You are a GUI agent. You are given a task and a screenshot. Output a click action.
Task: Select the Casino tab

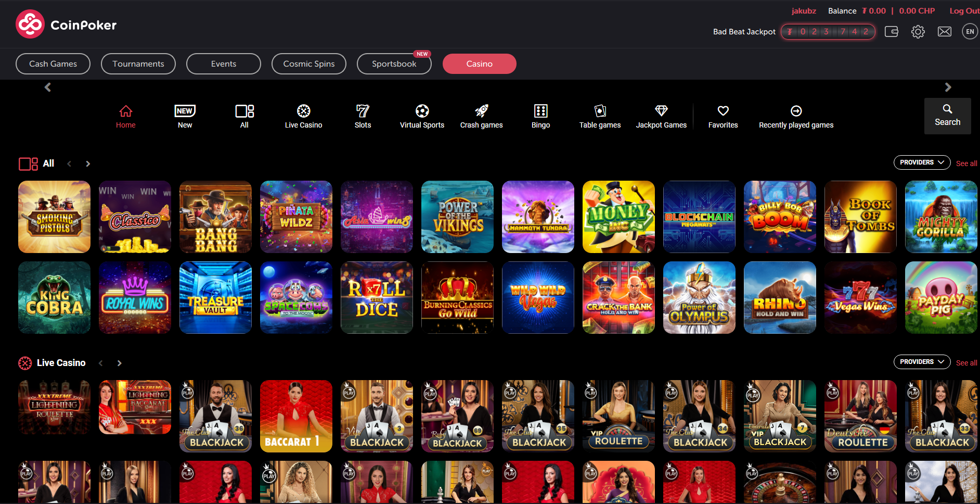click(x=480, y=64)
